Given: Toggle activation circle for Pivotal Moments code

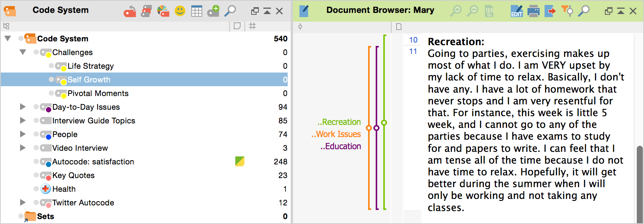Looking at the screenshot, I should click(51, 93).
